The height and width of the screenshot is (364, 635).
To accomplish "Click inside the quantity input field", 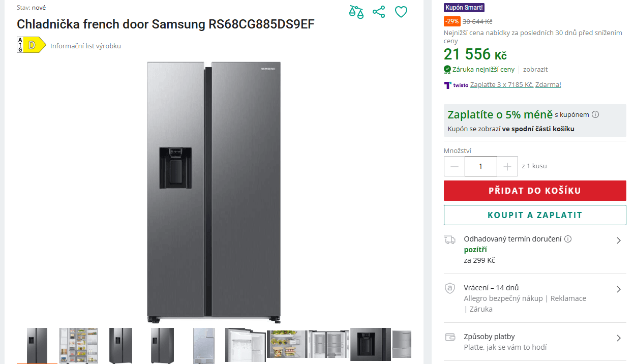I will 480,166.
